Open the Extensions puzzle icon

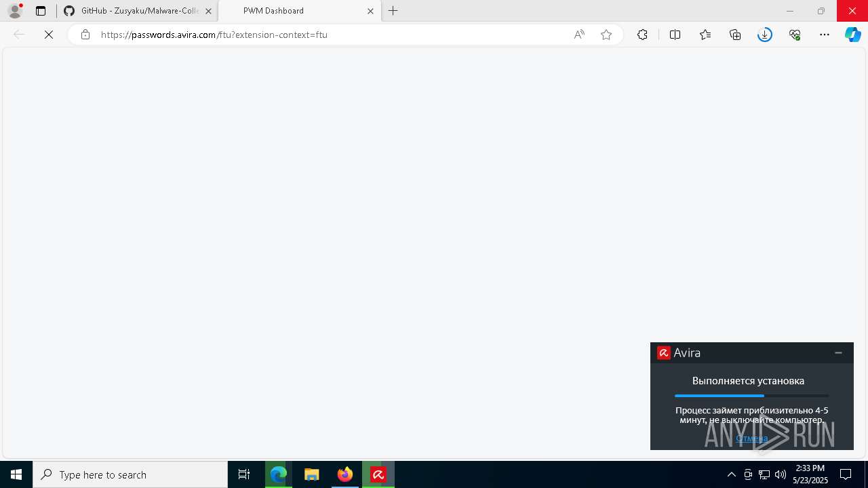pos(642,35)
